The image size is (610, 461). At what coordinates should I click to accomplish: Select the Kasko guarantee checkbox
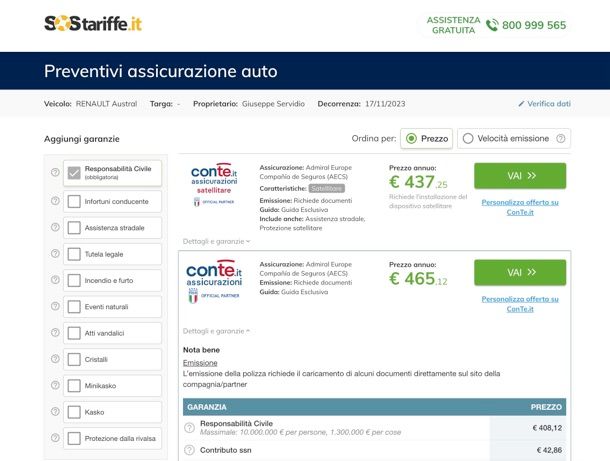[x=74, y=412]
